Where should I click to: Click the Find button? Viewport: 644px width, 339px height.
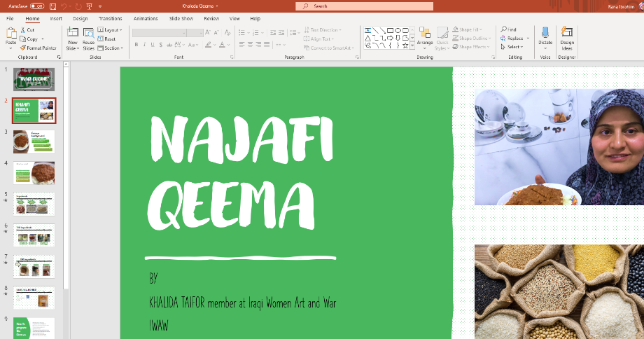click(508, 29)
